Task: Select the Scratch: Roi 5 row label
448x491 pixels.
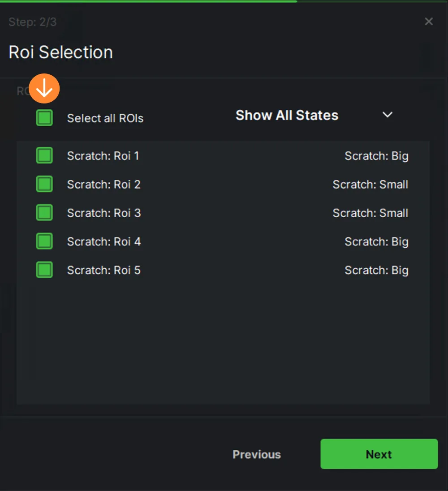Action: [x=104, y=270]
